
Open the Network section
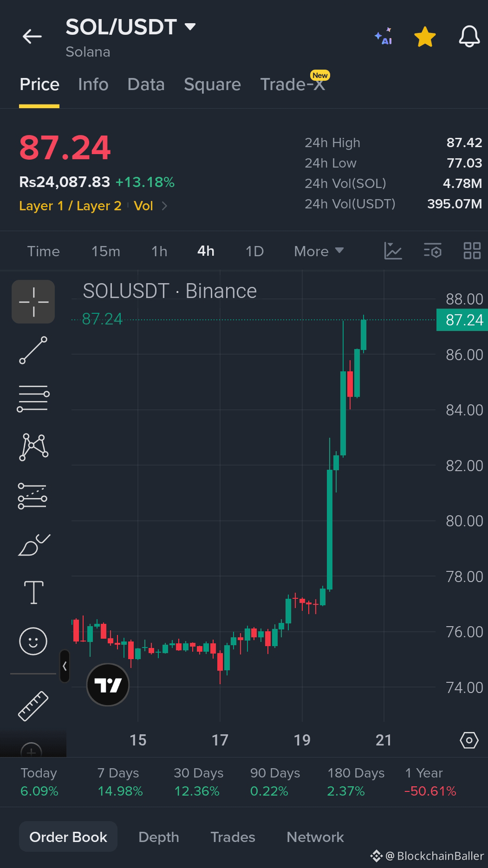315,837
